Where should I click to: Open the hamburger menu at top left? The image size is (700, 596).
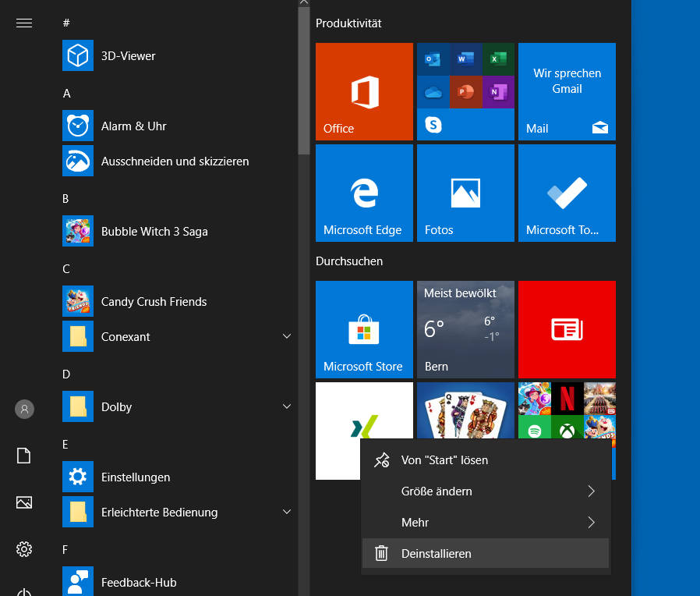point(24,23)
